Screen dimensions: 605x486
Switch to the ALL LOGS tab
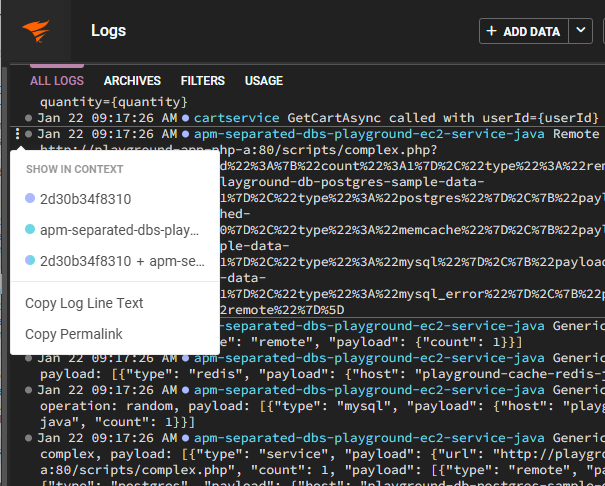coord(57,81)
